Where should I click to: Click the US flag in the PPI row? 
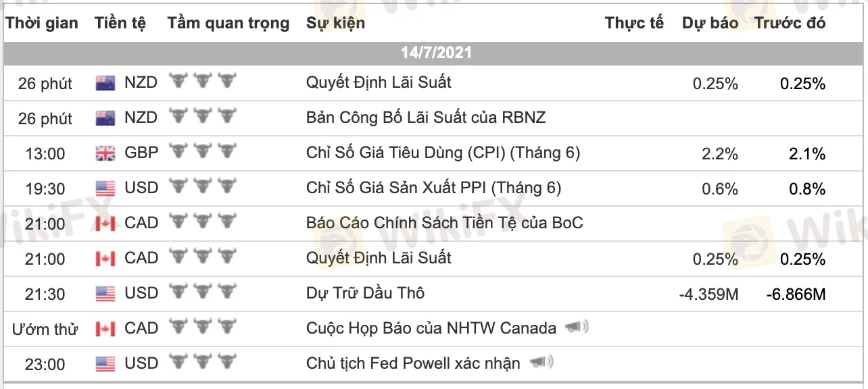click(105, 189)
